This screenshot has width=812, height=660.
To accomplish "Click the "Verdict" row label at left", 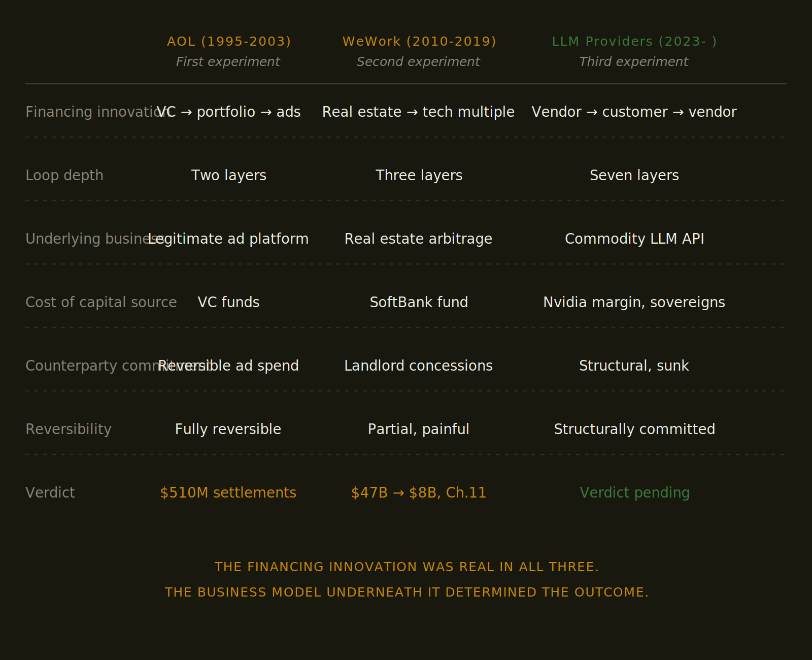I will (50, 492).
